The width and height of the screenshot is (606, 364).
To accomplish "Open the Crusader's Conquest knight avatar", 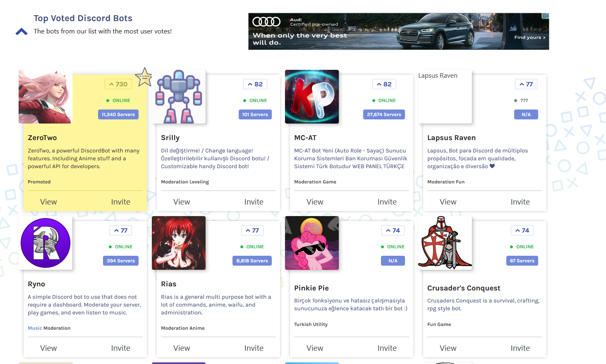I will 445,243.
